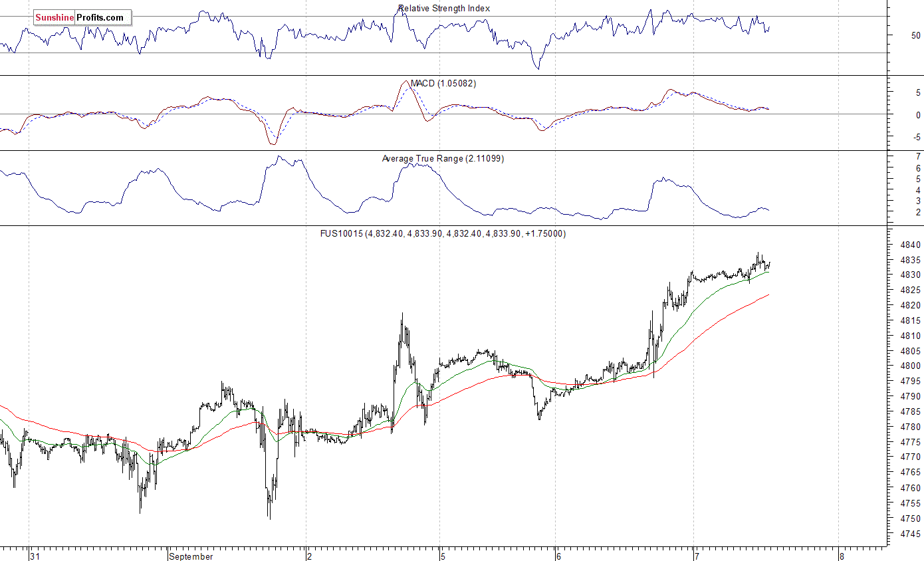Select the Relative Strength Index title
The image size is (924, 561).
click(x=444, y=9)
